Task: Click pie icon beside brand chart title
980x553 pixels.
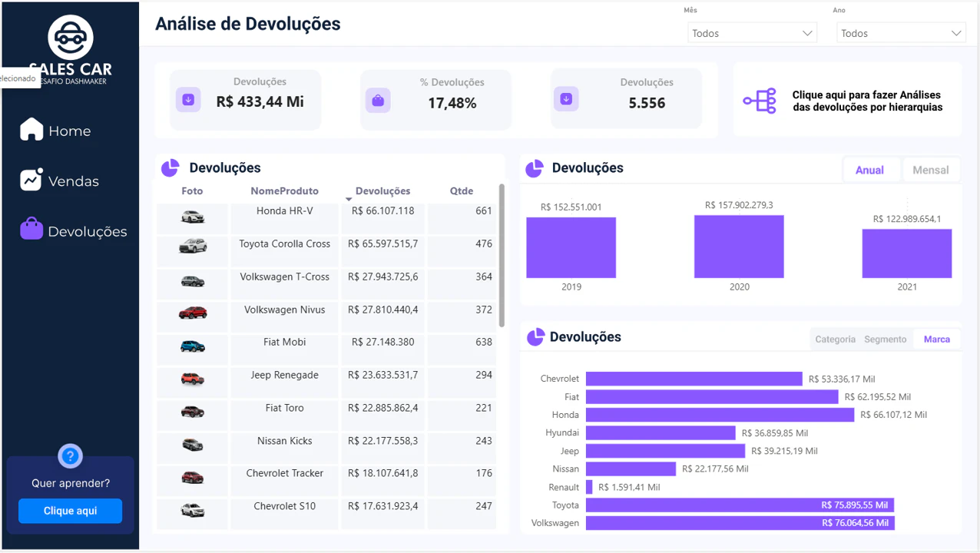Action: coord(535,336)
